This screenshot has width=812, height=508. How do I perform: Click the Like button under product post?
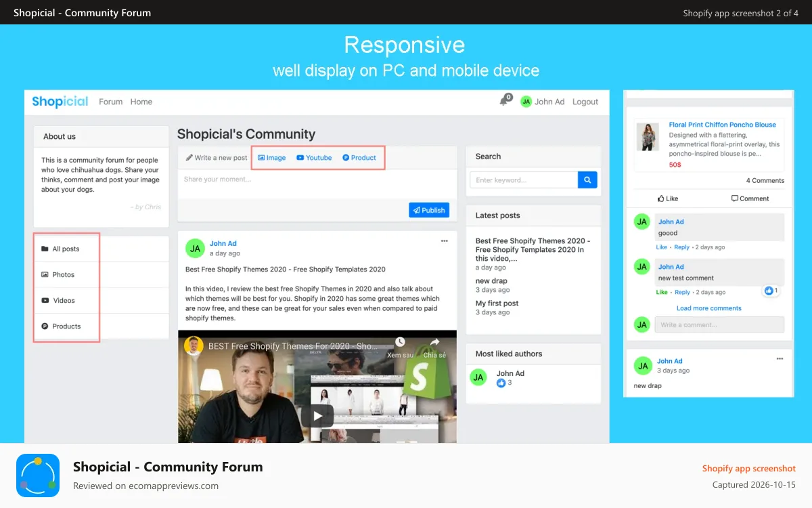click(668, 198)
